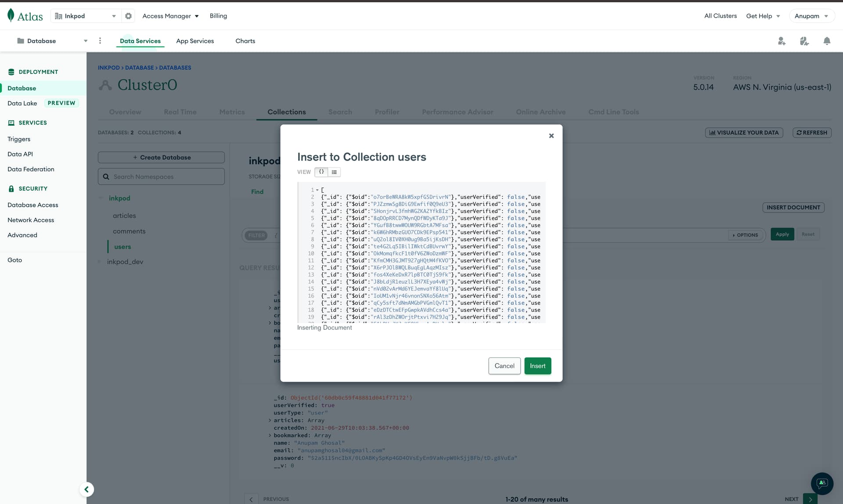
Task: Open the Inkpod organization dropdown
Action: pyautogui.click(x=86, y=16)
